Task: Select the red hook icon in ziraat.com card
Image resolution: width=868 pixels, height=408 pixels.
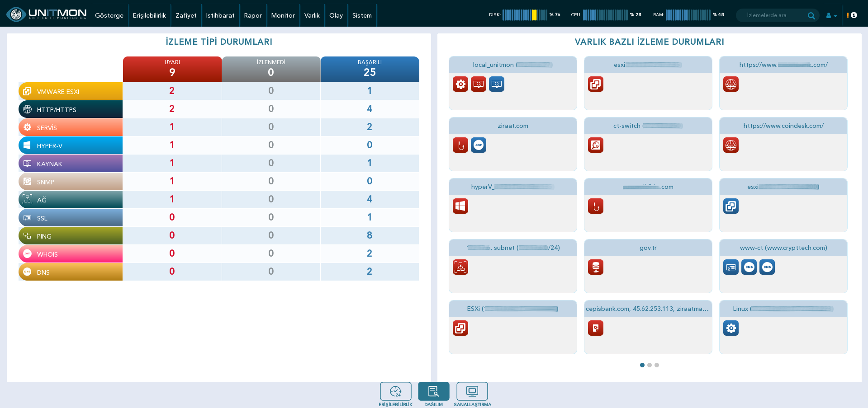Action: (x=460, y=145)
